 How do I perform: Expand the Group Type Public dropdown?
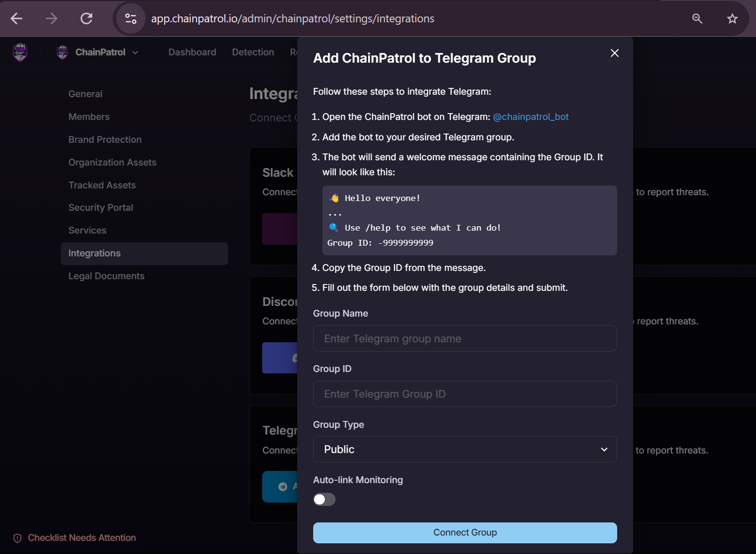[x=465, y=449]
